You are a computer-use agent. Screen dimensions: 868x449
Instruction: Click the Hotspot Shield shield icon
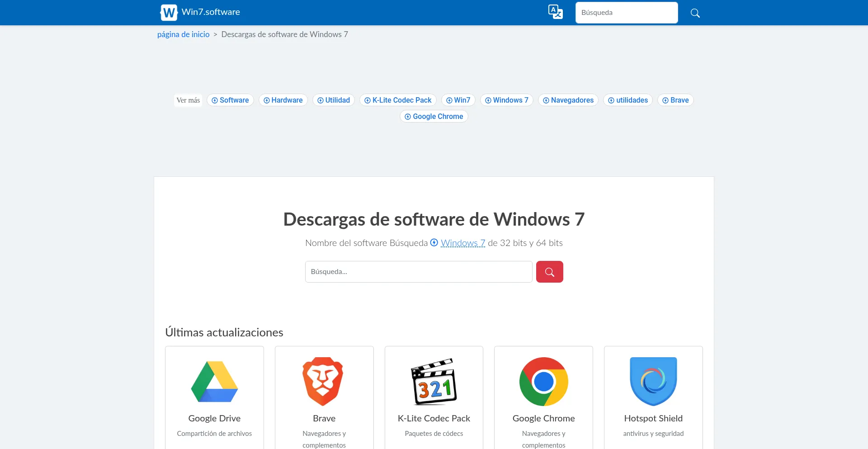(x=653, y=382)
